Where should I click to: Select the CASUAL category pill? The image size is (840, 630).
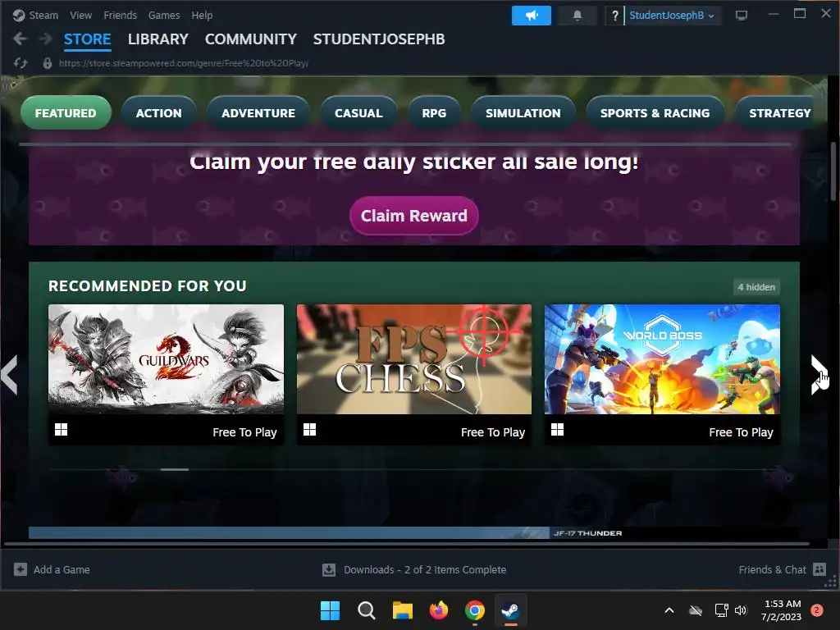click(x=358, y=112)
